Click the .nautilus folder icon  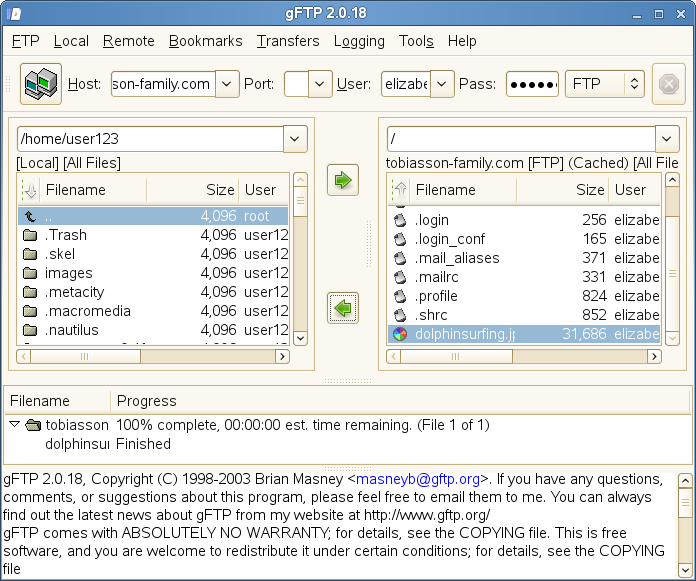30,330
